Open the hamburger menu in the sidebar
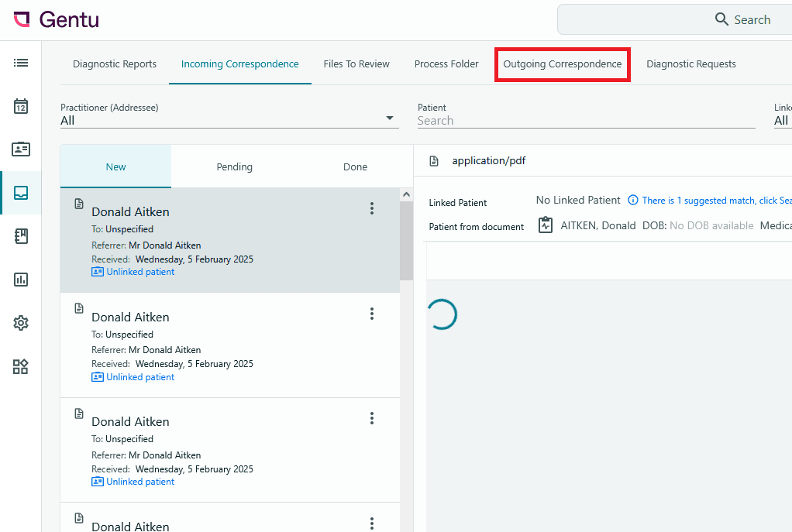This screenshot has width=792, height=532. point(21,63)
